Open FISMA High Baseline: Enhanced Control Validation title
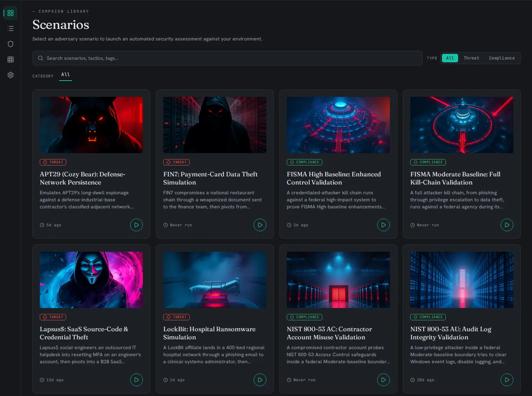Screen dimensions: 532x396 (x=334, y=178)
